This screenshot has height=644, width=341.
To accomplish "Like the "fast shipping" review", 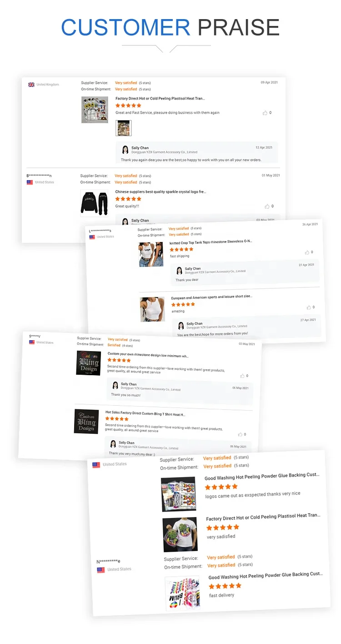I will coord(307,252).
